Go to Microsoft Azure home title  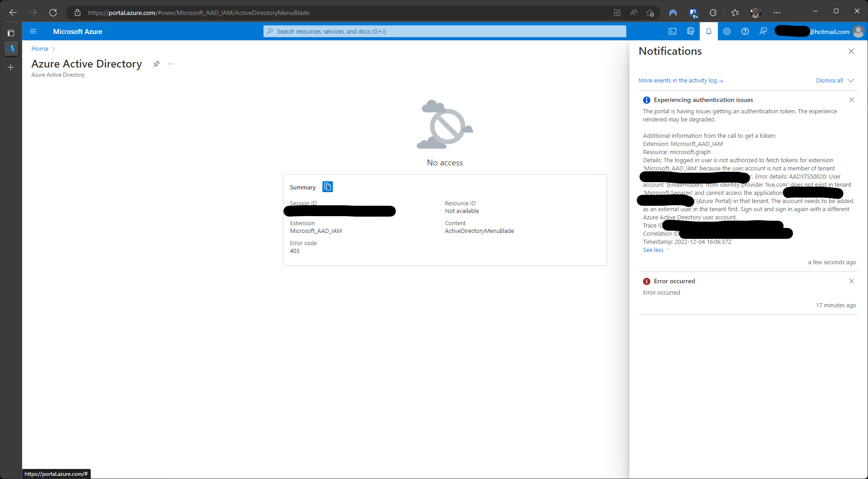coord(78,32)
